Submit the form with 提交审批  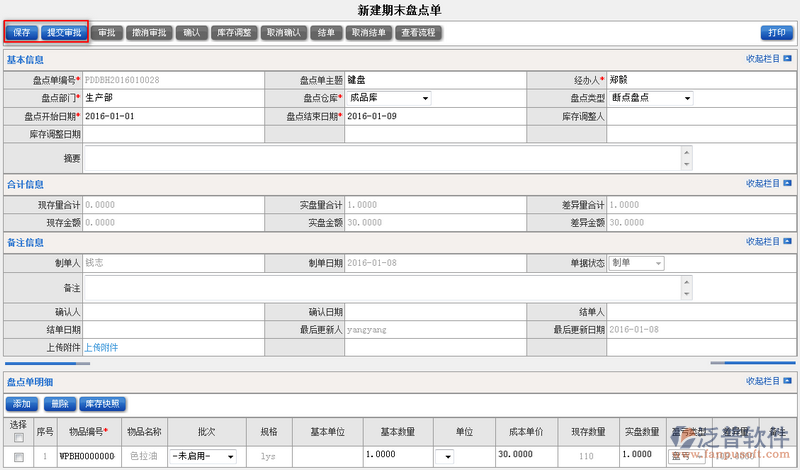coord(65,32)
